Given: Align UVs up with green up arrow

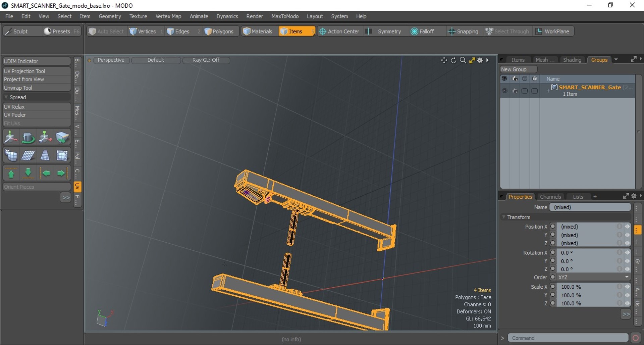Looking at the screenshot, I should coord(11,174).
